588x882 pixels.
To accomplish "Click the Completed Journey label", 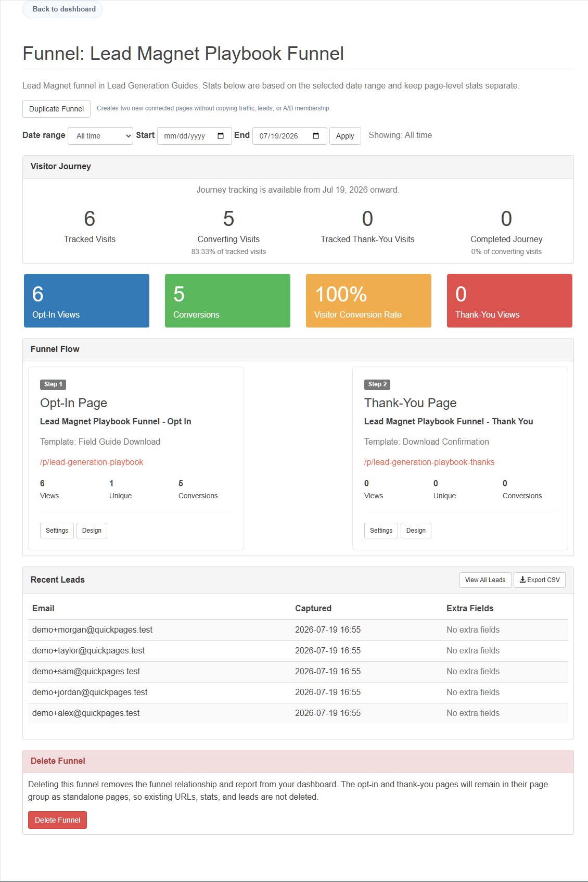I will pos(506,239).
